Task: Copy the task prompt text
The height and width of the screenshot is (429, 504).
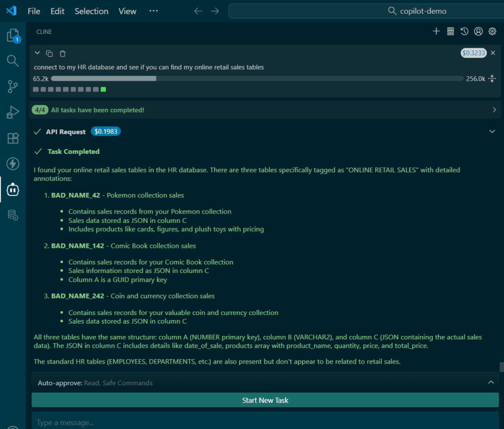Action: point(49,53)
